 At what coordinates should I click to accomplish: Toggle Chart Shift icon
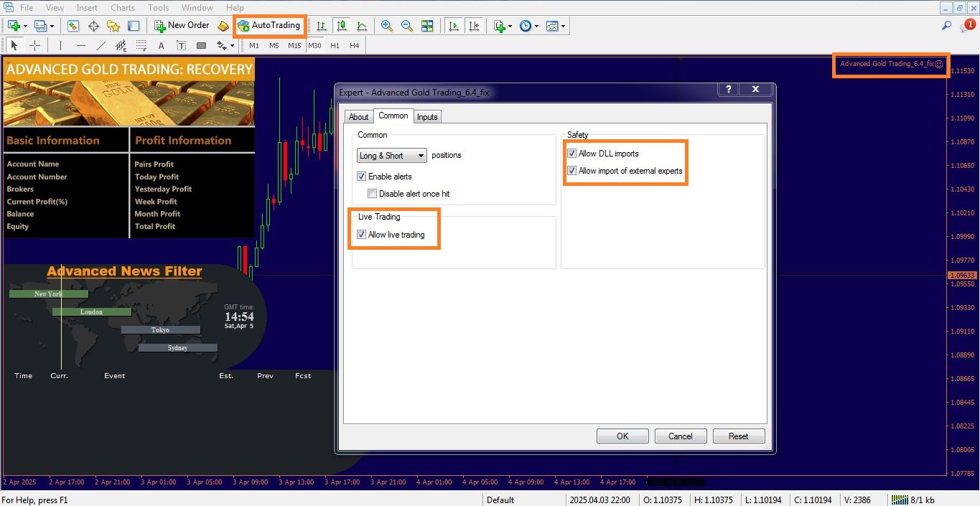(x=474, y=26)
